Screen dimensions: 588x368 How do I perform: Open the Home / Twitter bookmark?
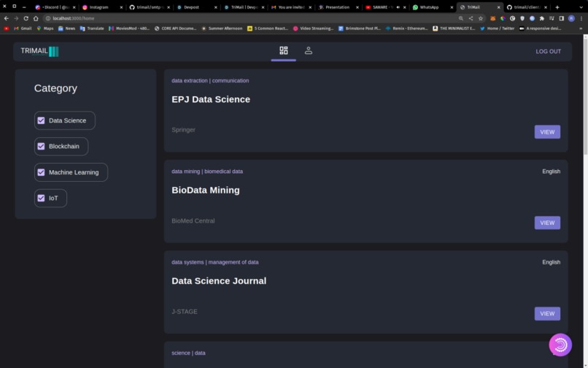497,28
